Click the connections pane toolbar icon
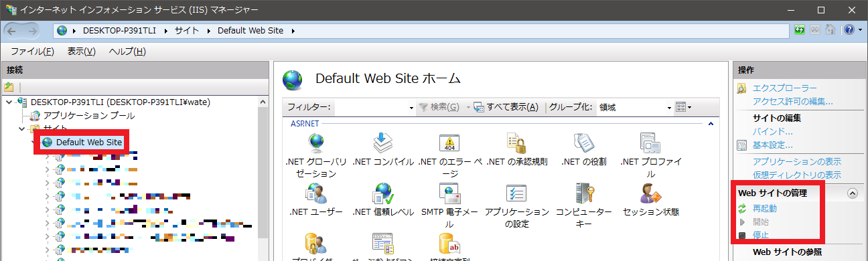The height and width of the screenshot is (261, 868). click(9, 87)
